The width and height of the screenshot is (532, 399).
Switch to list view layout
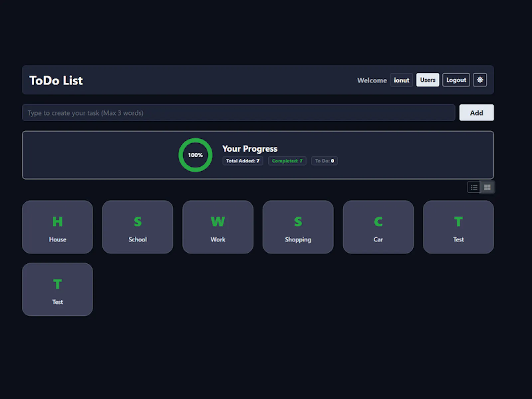point(474,187)
